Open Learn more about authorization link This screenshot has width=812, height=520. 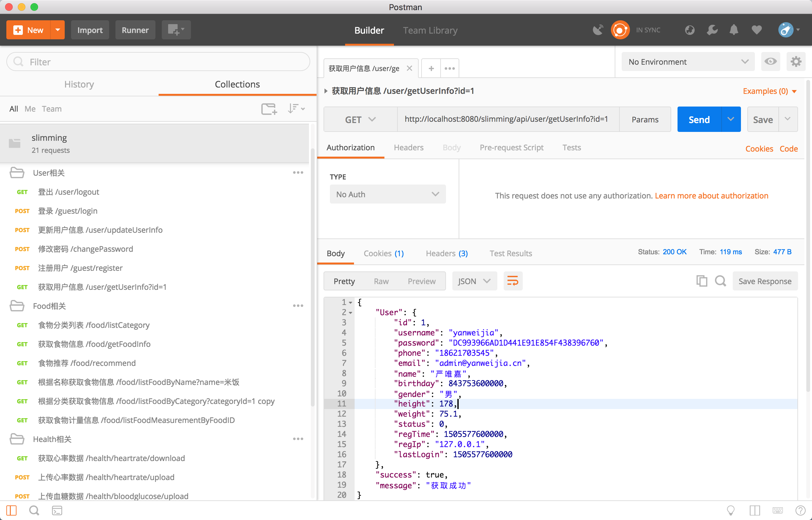(711, 196)
